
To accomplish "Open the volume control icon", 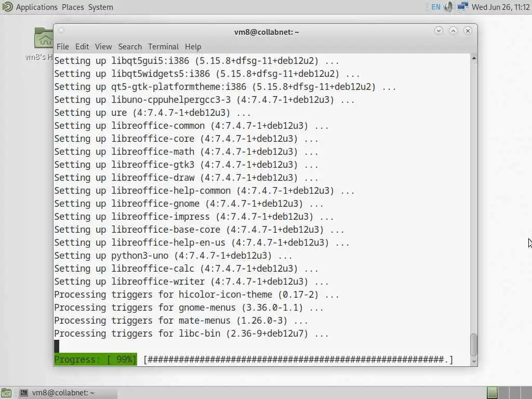I will (x=448, y=7).
